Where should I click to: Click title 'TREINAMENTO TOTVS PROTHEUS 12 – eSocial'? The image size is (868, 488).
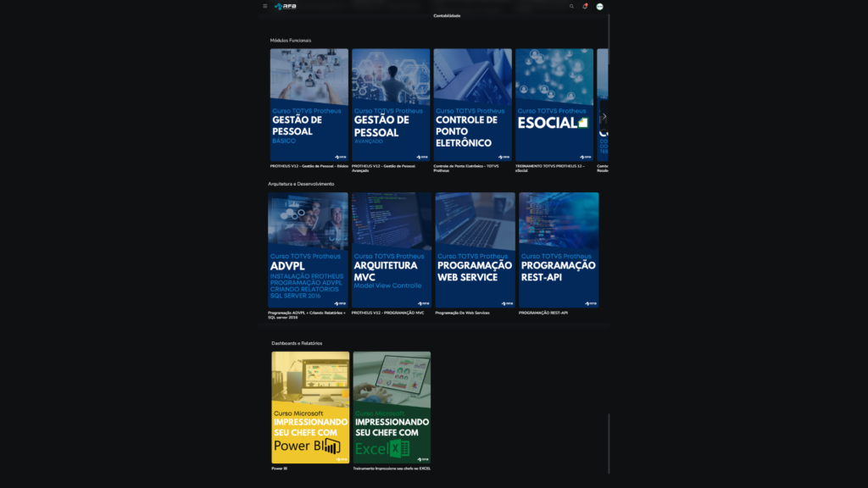click(x=549, y=169)
